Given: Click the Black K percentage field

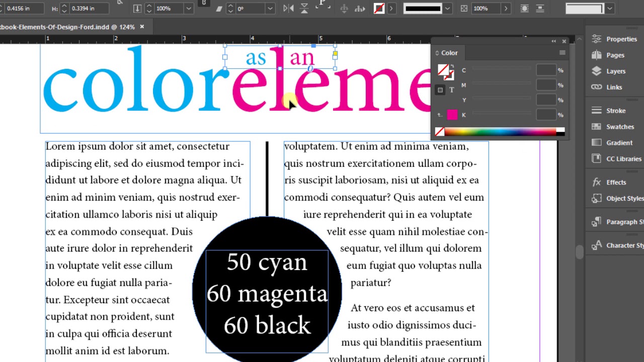Looking at the screenshot, I should pos(546,115).
